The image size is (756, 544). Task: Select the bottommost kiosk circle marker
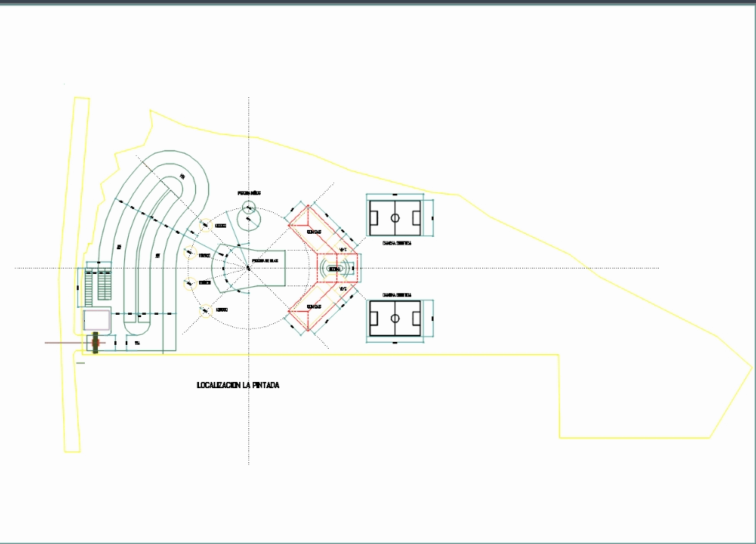[x=205, y=311]
